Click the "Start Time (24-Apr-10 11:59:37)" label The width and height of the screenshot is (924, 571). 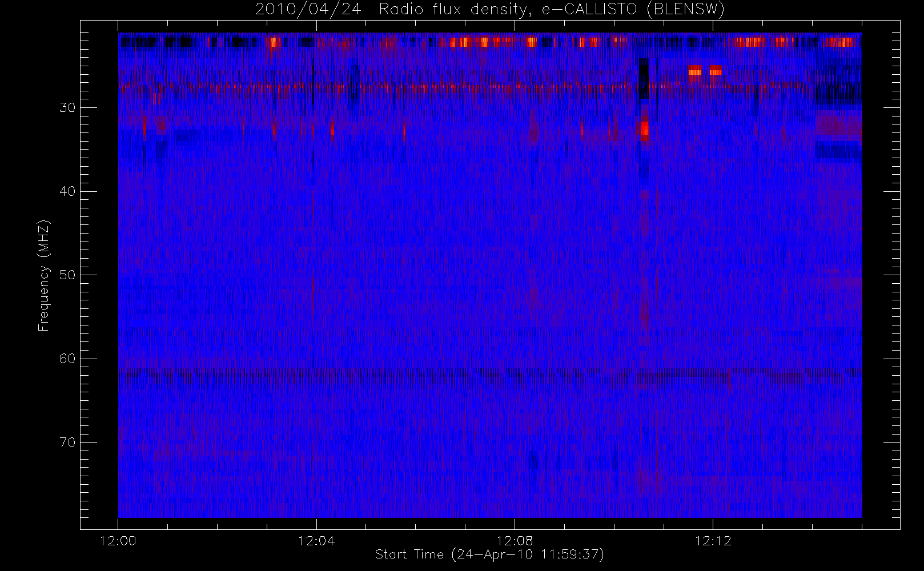click(489, 554)
